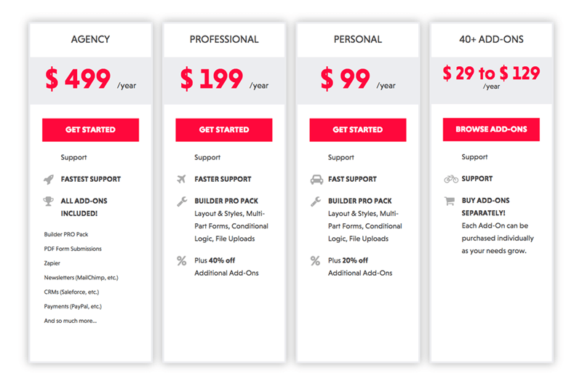This screenshot has height=392, width=582.
Task: Click the Builder PRO Pack item under Agency
Action: click(x=66, y=235)
